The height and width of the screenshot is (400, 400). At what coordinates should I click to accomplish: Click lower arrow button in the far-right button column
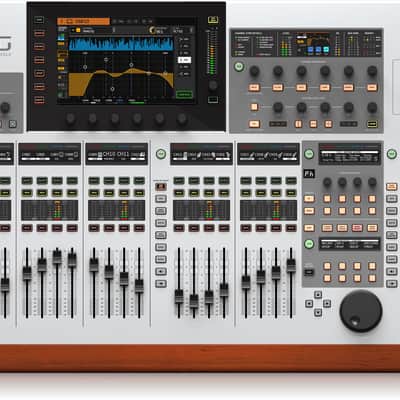click(x=391, y=284)
